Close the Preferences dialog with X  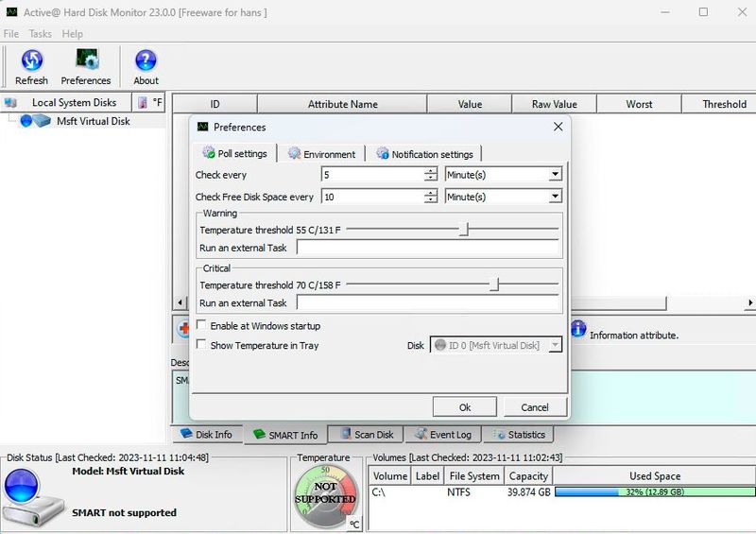click(x=558, y=127)
